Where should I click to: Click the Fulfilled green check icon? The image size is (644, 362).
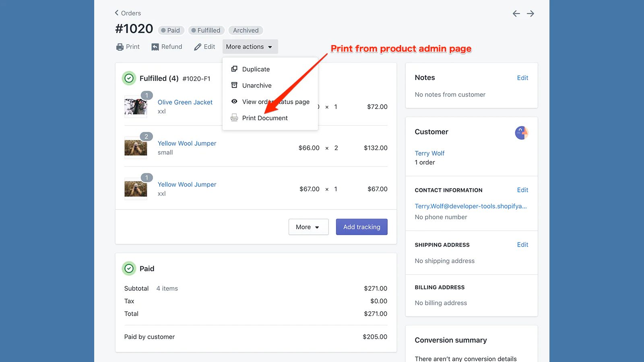(129, 78)
